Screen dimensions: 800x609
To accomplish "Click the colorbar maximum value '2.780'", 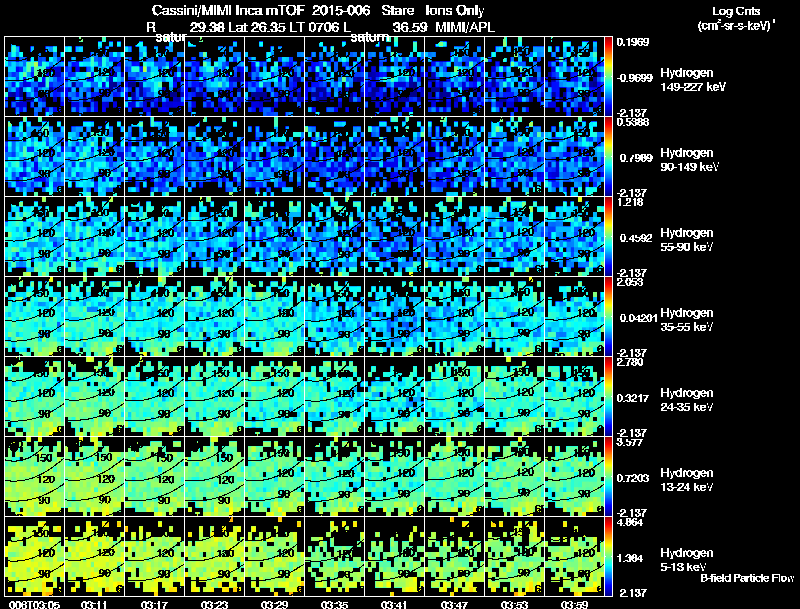I will (x=630, y=362).
